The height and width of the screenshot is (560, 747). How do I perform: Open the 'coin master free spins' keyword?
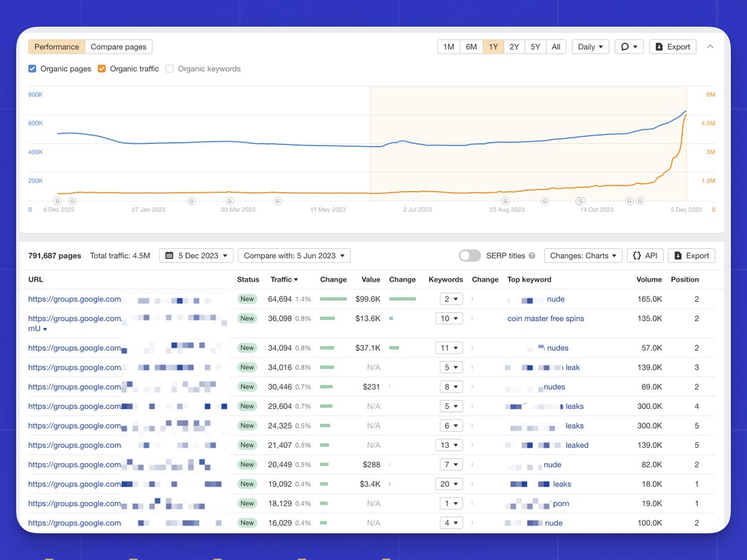coord(545,319)
